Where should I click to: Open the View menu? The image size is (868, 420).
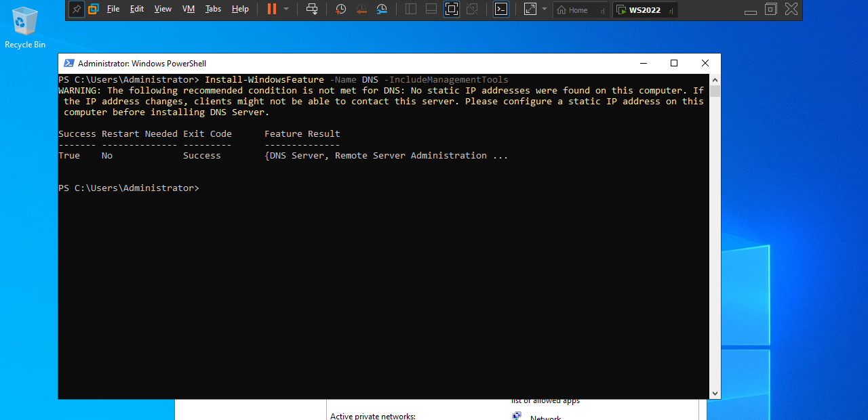point(163,9)
